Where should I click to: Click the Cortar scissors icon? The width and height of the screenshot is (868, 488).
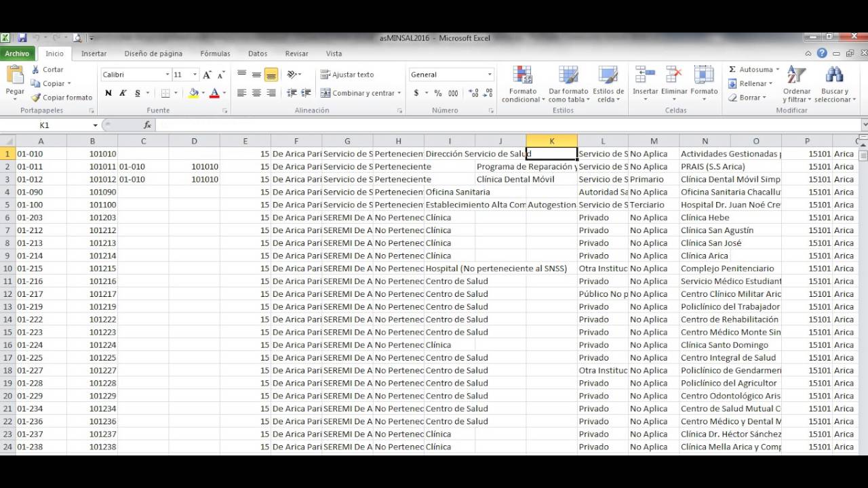coord(35,69)
